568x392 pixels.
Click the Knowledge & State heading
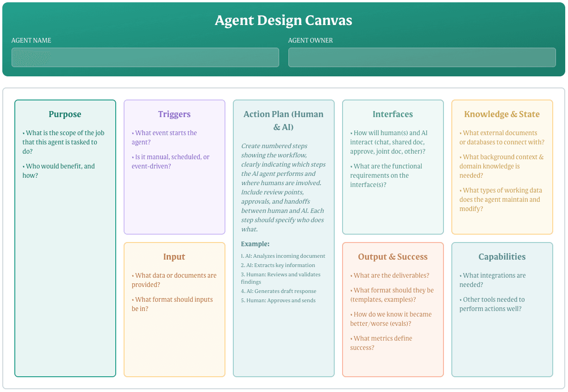[x=502, y=114]
